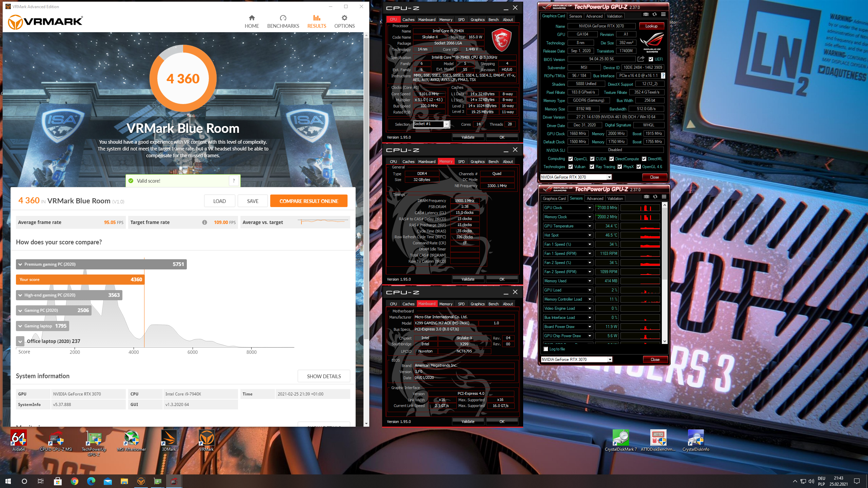Screen dimensions: 868x488
Task: Open the CPUID CPU-Z MSI desktop icon
Action: click(x=56, y=440)
